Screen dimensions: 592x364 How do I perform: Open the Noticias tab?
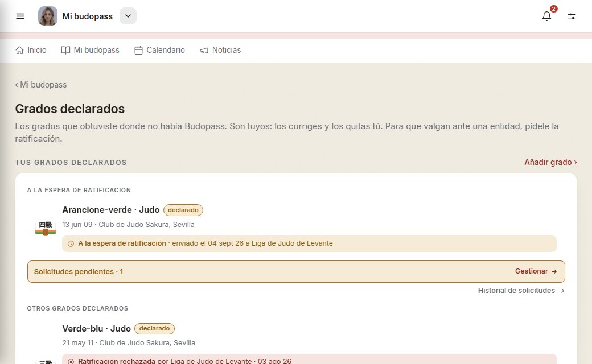pos(220,50)
